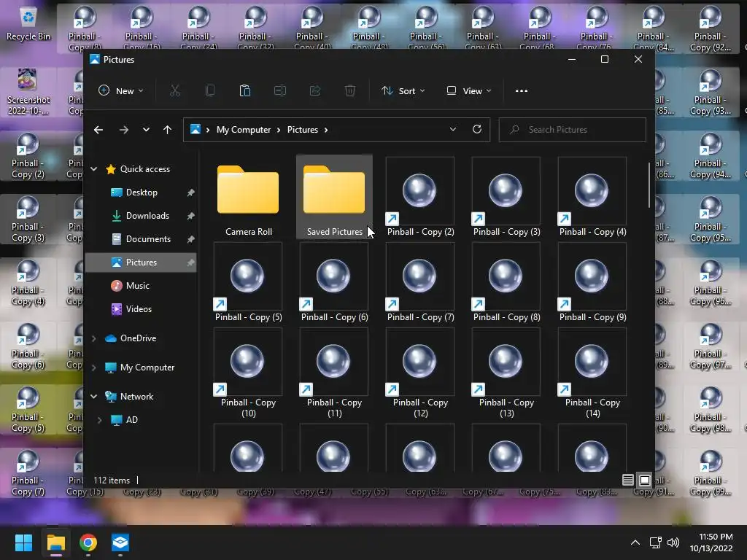747x560 pixels.
Task: Open the Windows Start menu
Action: [x=23, y=542]
